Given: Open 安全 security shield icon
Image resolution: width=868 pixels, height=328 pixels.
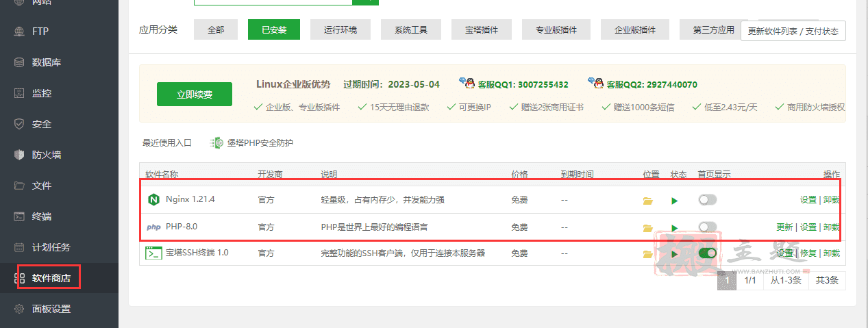Looking at the screenshot, I should tap(20, 124).
